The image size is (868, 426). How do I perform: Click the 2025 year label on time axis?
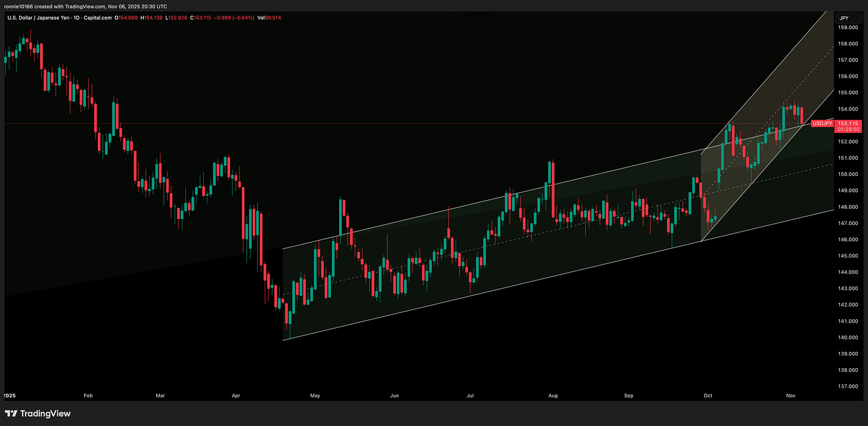coord(10,396)
